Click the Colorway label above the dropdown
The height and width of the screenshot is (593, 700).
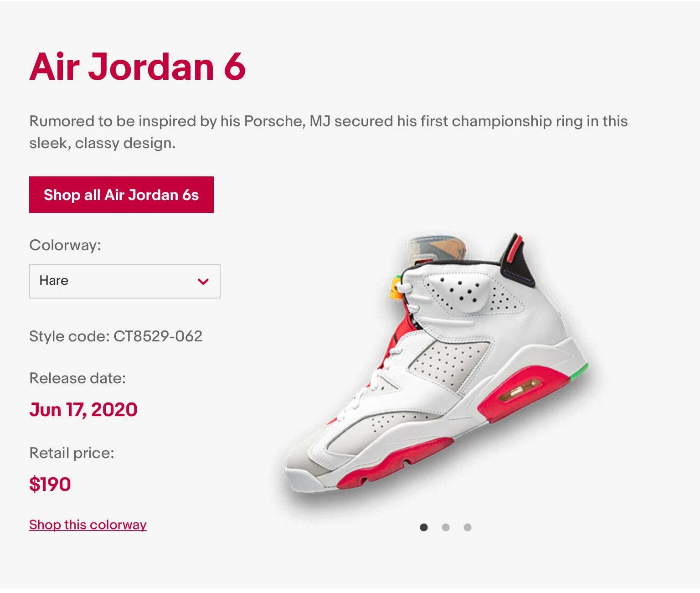[x=65, y=245]
